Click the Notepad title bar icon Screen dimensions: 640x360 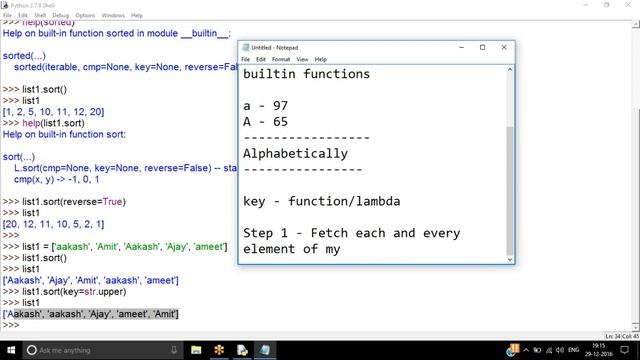click(x=245, y=47)
